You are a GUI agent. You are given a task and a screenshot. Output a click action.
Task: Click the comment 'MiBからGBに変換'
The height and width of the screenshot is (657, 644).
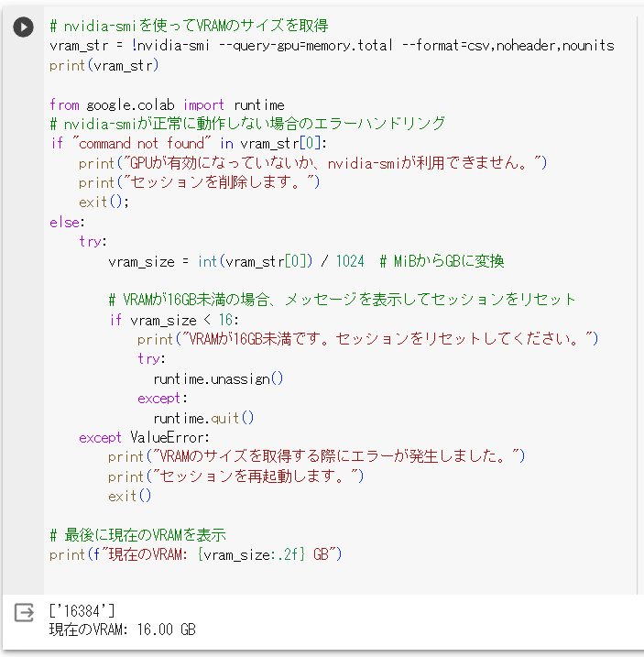[x=442, y=262]
